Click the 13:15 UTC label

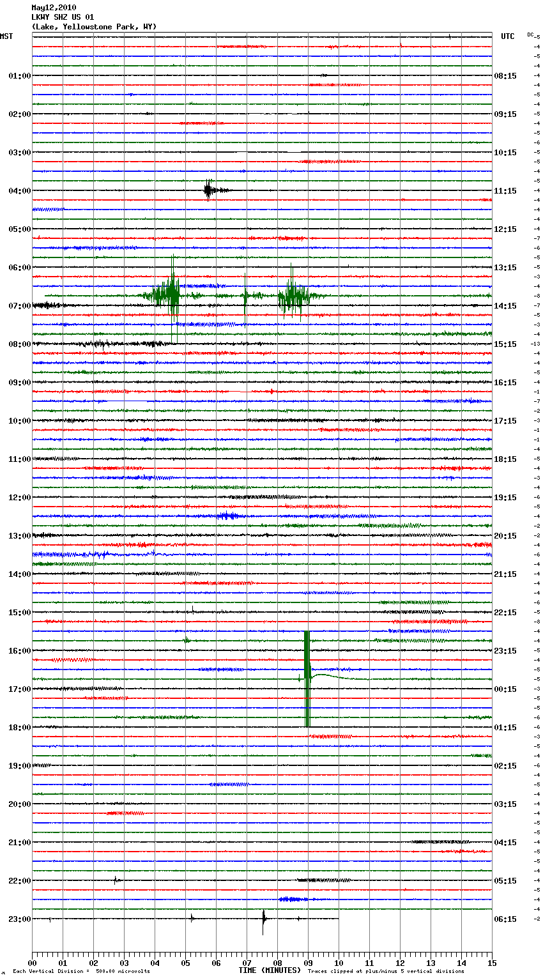pos(505,268)
